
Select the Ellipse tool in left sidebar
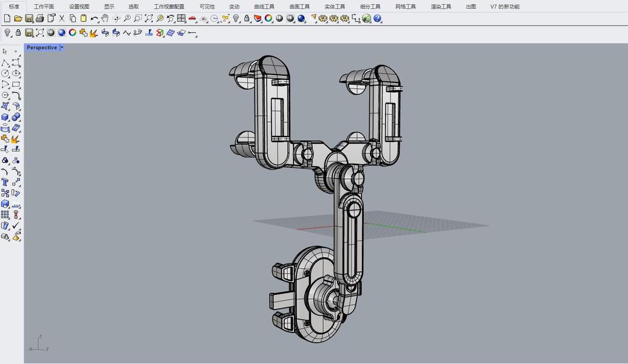tap(16, 73)
